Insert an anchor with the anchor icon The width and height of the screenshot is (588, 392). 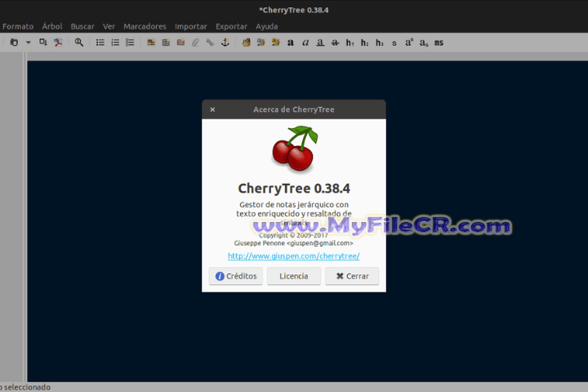[225, 42]
